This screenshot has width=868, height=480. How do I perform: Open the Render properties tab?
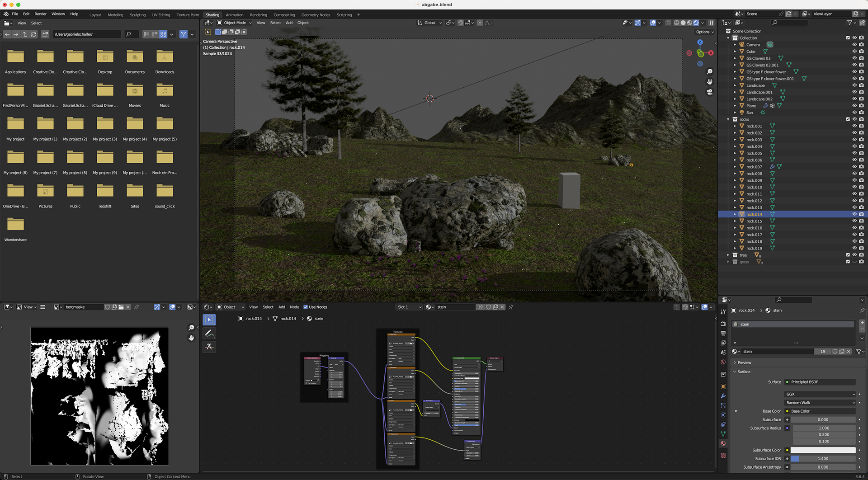723,324
